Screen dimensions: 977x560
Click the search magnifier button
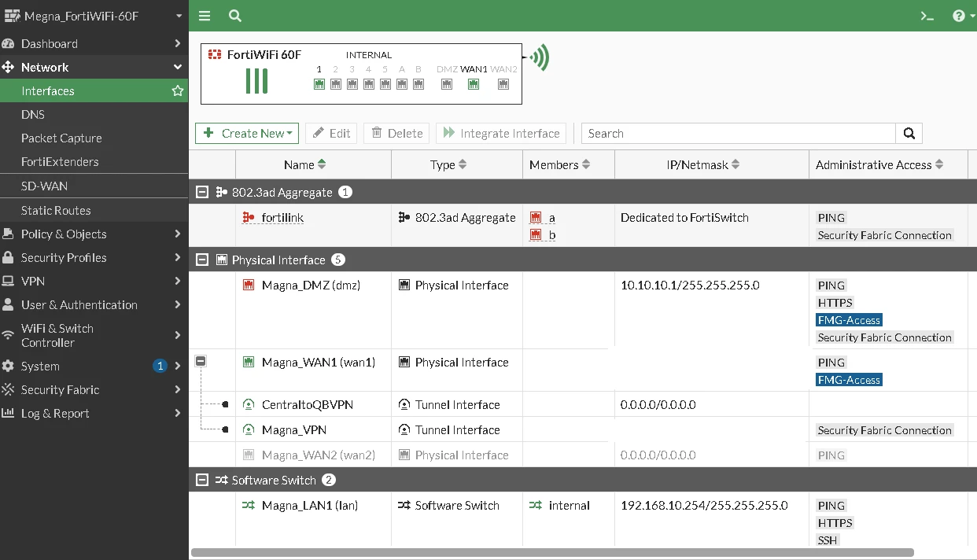click(909, 134)
